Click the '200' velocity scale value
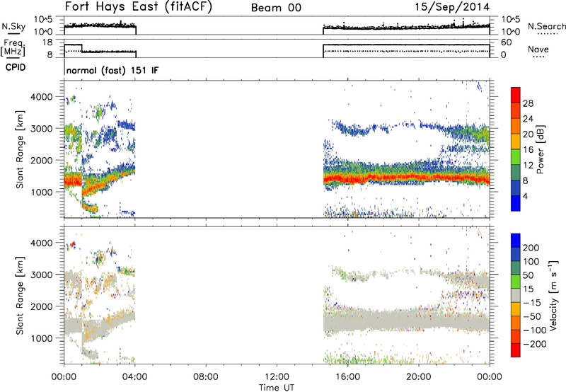The image size is (566, 392). click(531, 248)
